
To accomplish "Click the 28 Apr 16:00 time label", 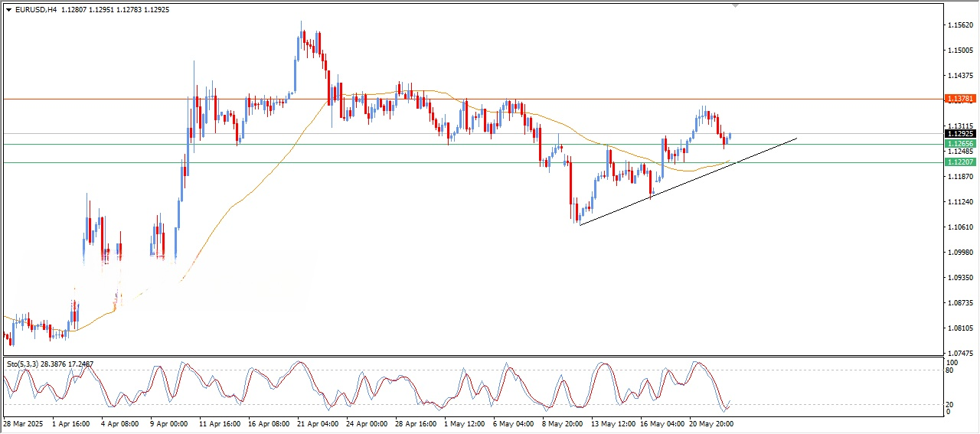I will [x=415, y=423].
